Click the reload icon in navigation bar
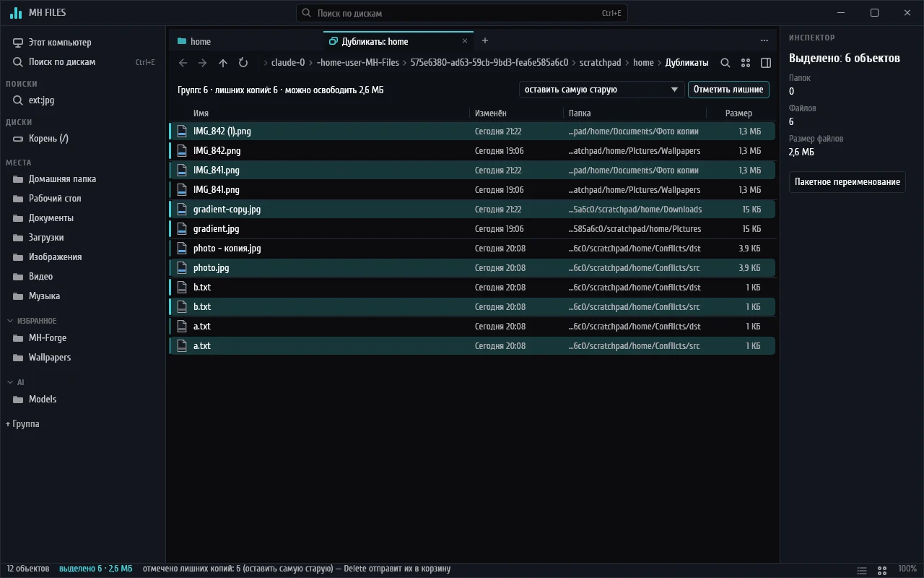Viewport: 924px width, 578px height. click(243, 63)
